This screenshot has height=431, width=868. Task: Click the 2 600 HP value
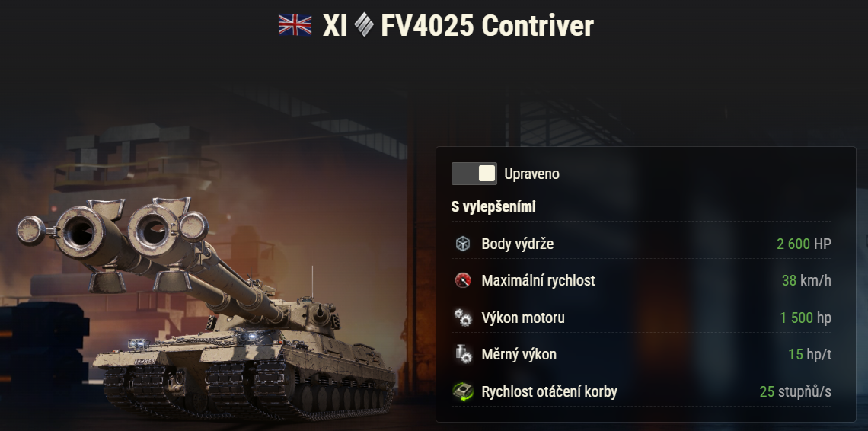[804, 244]
